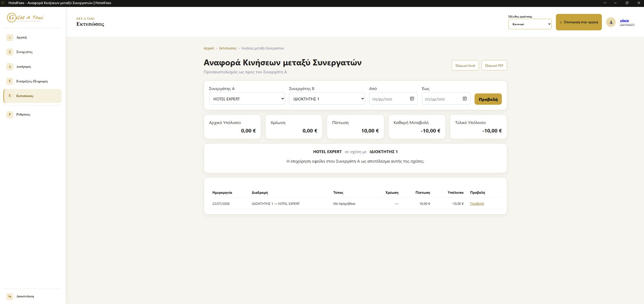The image size is (644, 304).
Task: Click Κινήσεις μεταξύ Συνεργατών breadcrumb text
Action: (x=263, y=48)
